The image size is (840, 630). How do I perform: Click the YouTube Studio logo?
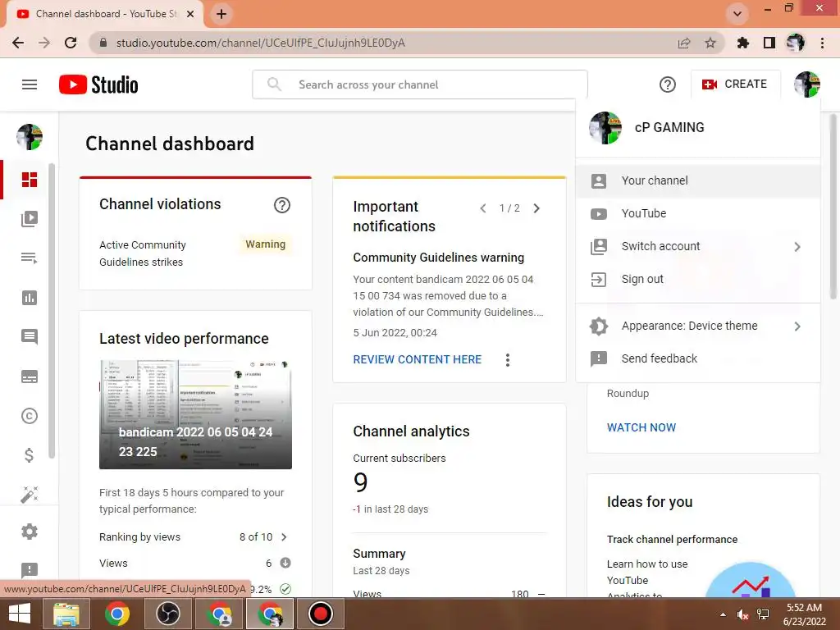(98, 84)
